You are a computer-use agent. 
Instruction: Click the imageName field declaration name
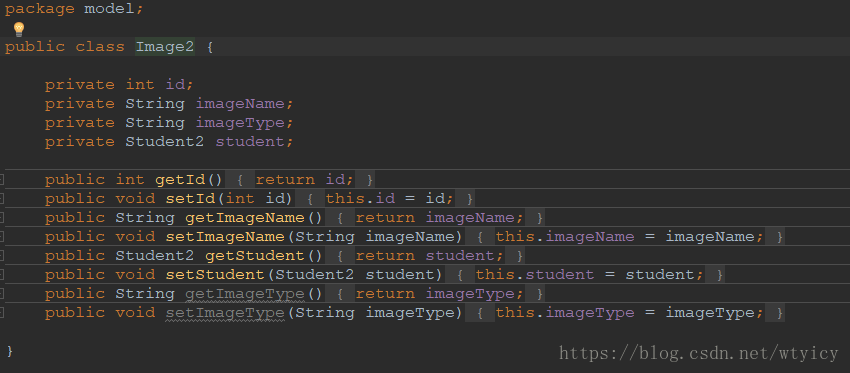coord(240,104)
